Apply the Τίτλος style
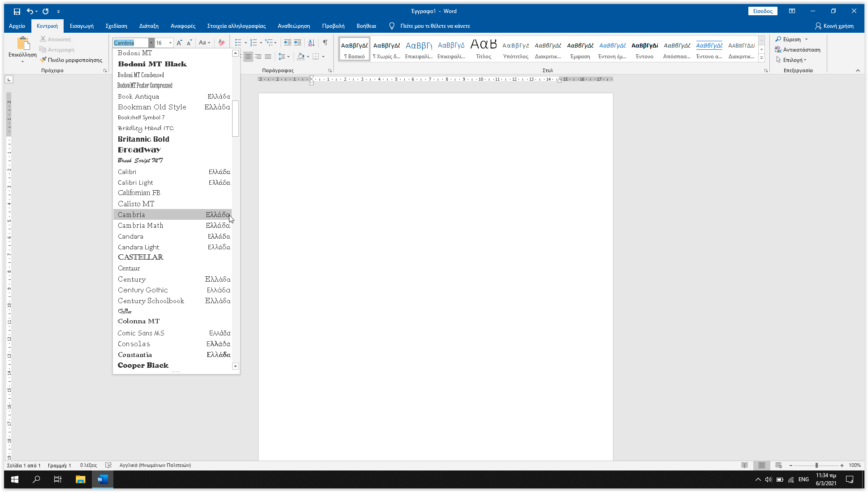The width and height of the screenshot is (868, 492). pyautogui.click(x=484, y=48)
